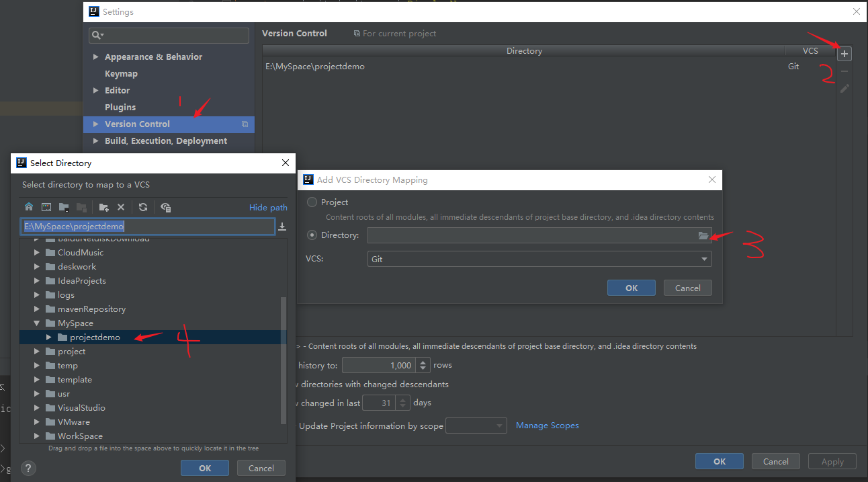Open the Plugins settings page
Screen dimensions: 868x482
pyautogui.click(x=120, y=108)
